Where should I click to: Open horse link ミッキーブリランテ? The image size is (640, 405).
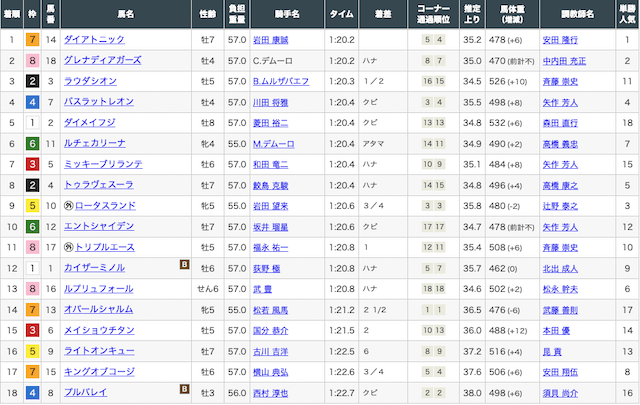tap(103, 164)
